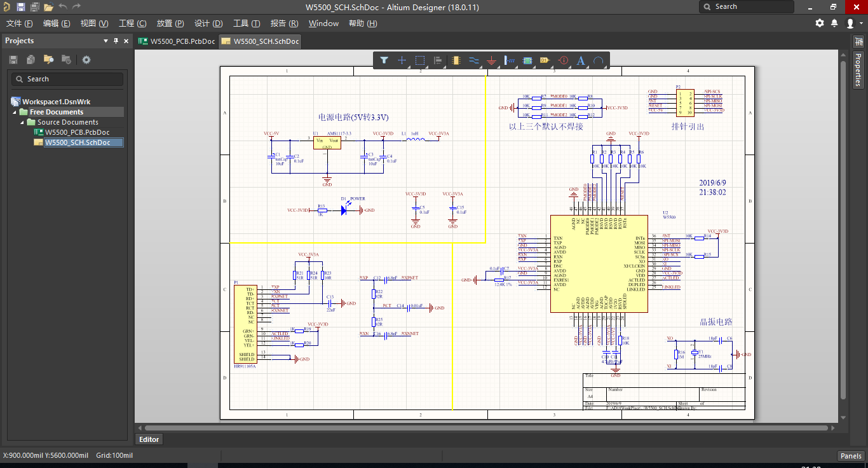The width and height of the screenshot is (868, 468).
Task: Click the Properties side panel icon
Action: [858, 41]
